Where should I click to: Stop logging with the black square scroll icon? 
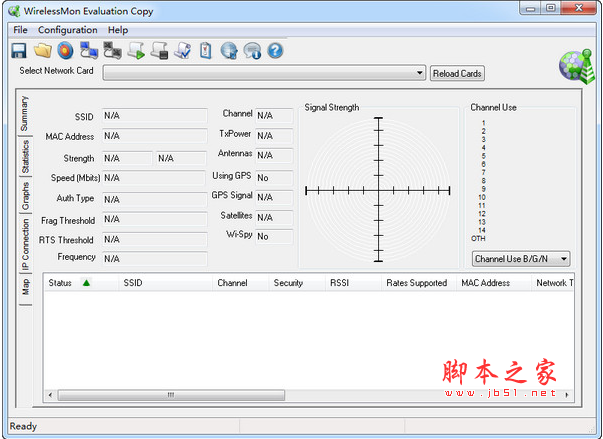coord(160,51)
